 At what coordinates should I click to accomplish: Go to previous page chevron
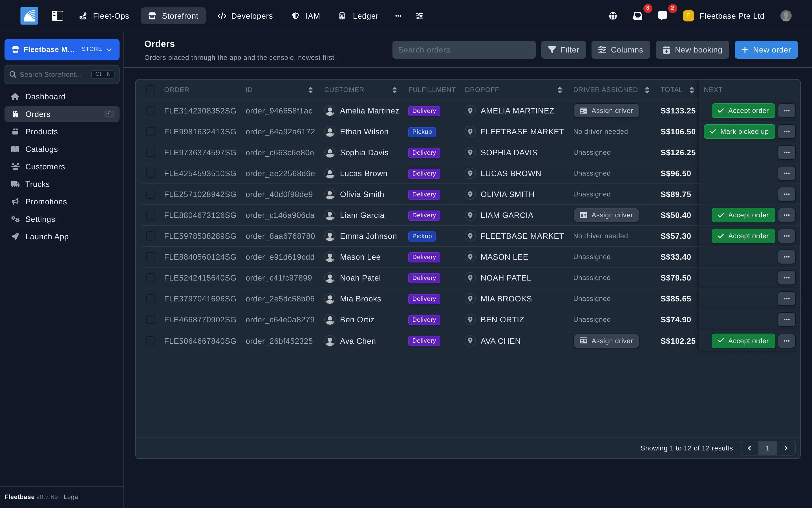coord(749,448)
